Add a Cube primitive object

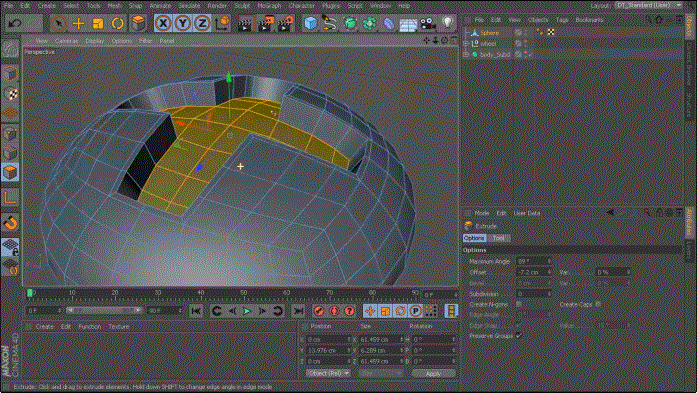[311, 23]
